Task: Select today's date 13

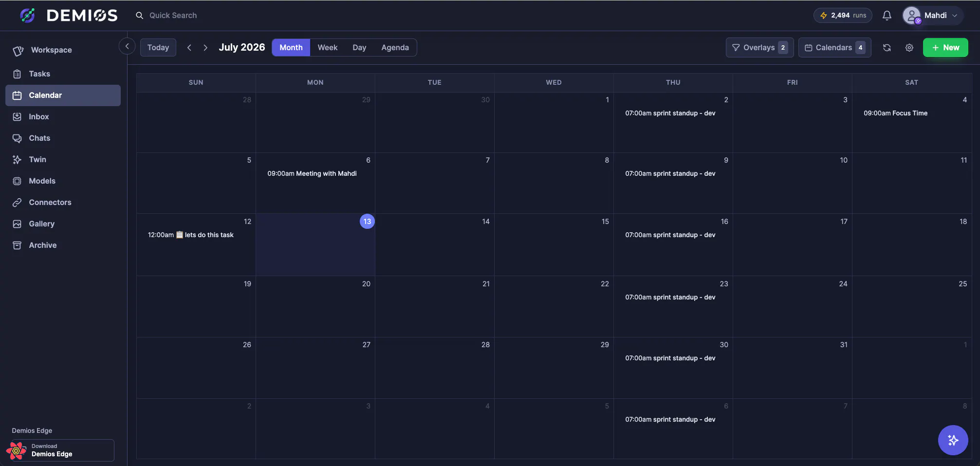Action: [367, 222]
